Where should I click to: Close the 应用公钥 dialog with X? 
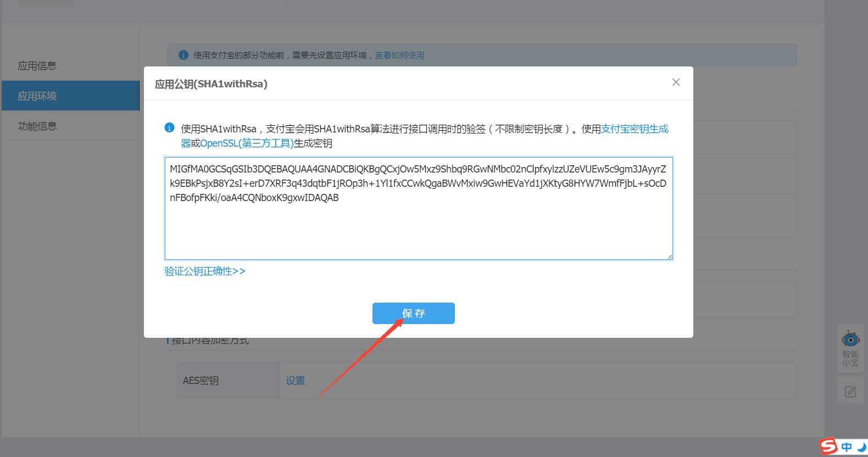(676, 82)
